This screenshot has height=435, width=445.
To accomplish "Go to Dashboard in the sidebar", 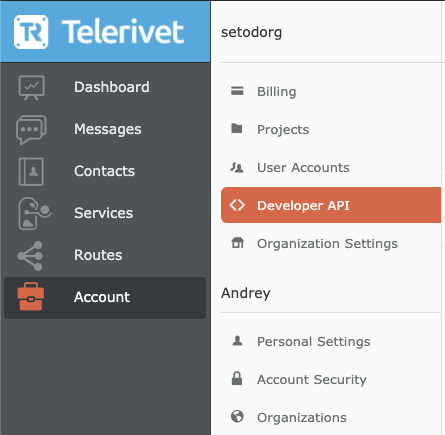I will [x=112, y=87].
